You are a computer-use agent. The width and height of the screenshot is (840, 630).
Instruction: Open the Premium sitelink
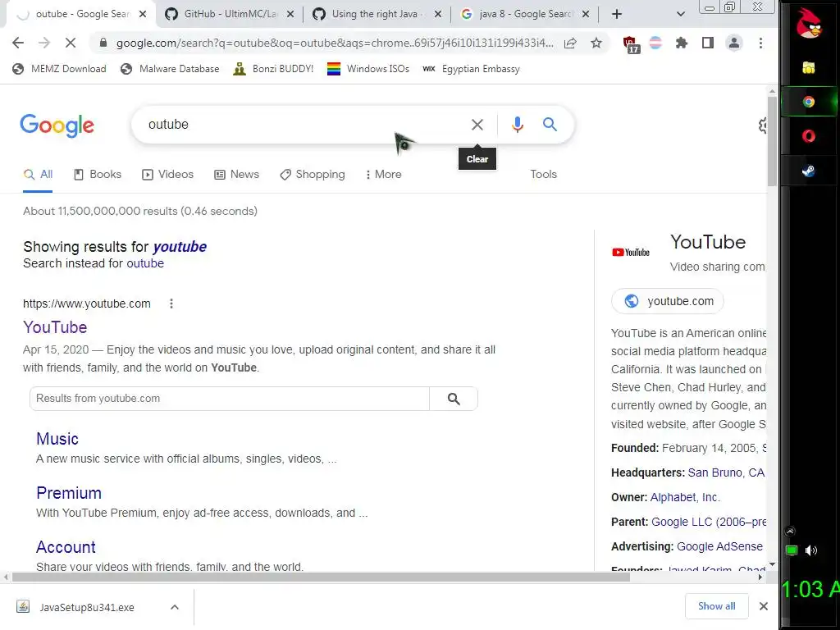69,493
